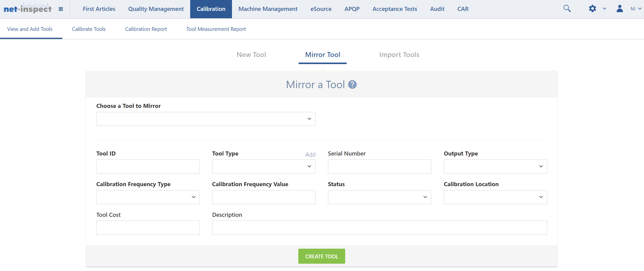Select the Import Tools tab

pos(399,55)
